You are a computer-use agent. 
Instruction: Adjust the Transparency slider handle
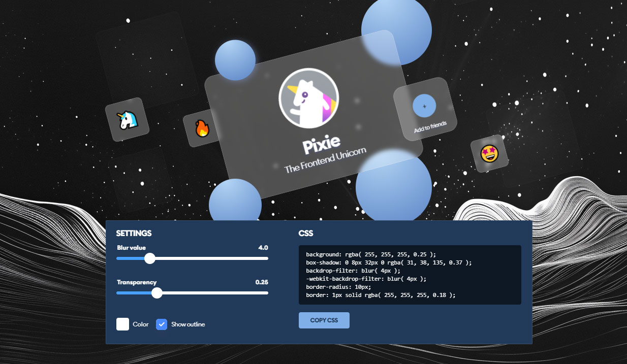pyautogui.click(x=157, y=293)
